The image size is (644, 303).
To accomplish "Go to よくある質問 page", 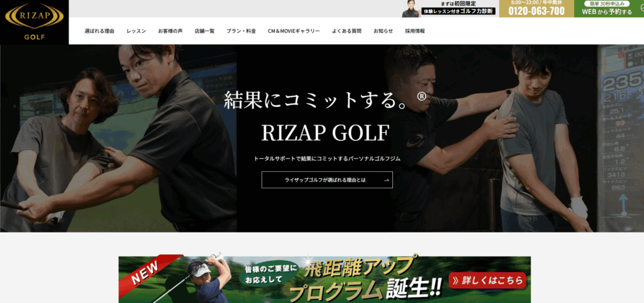I will point(347,31).
